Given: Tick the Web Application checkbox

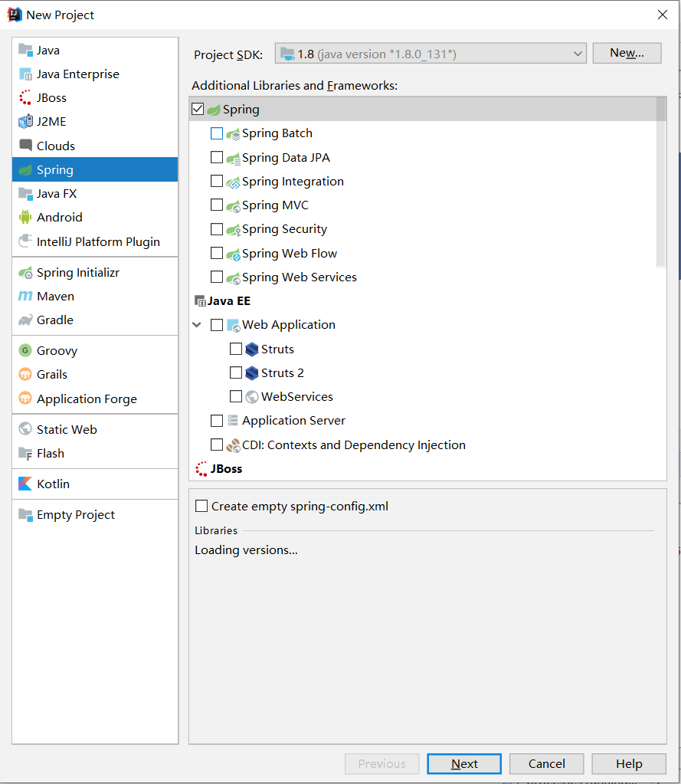Looking at the screenshot, I should (x=216, y=324).
